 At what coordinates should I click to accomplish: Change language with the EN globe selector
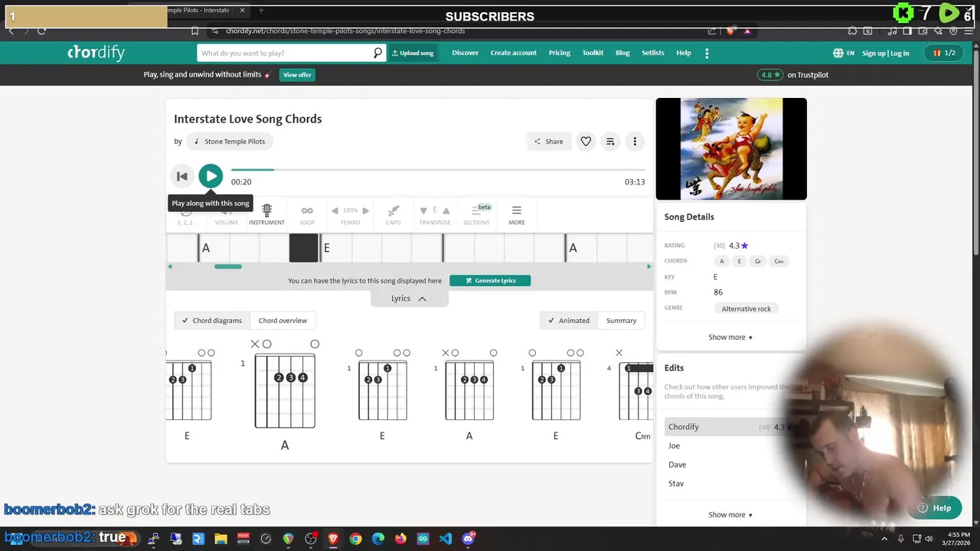(844, 53)
